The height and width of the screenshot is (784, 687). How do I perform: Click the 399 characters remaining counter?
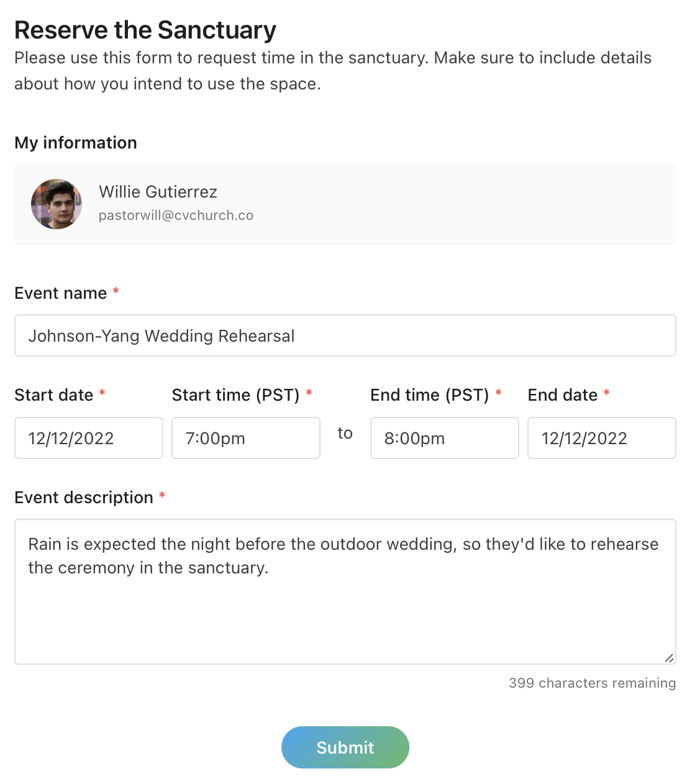click(592, 683)
